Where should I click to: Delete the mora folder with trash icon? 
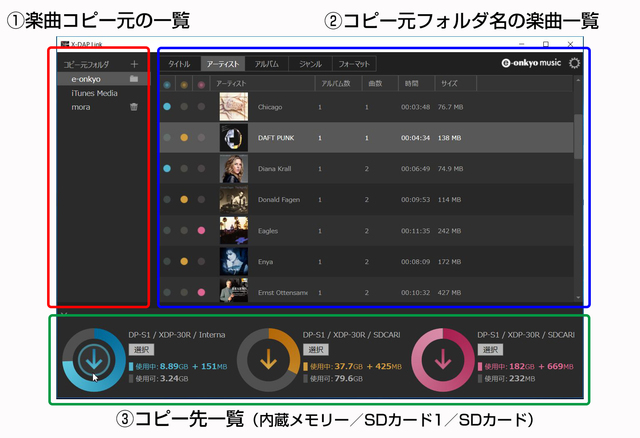[134, 107]
